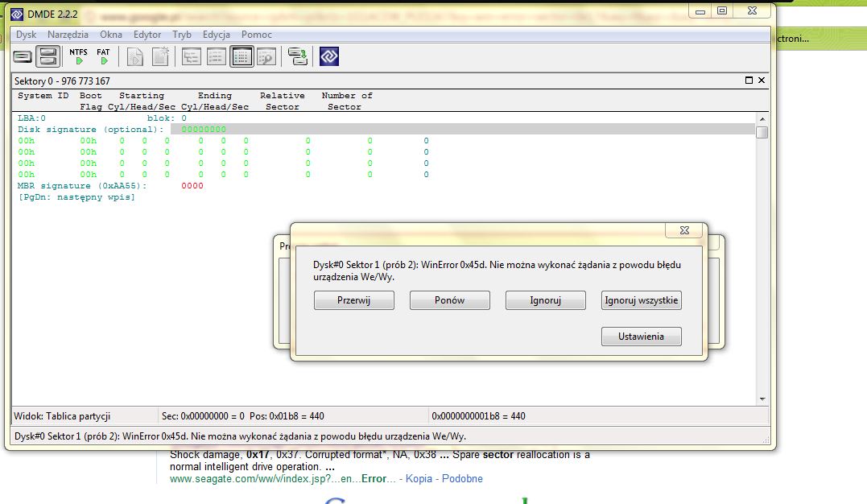867x504 pixels.
Task: Click the partitions (stacked disks) toolbar icon
Action: coord(48,56)
